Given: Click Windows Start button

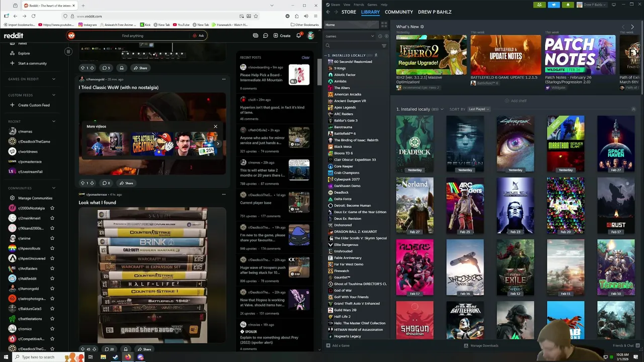Looking at the screenshot, I should tap(5, 357).
